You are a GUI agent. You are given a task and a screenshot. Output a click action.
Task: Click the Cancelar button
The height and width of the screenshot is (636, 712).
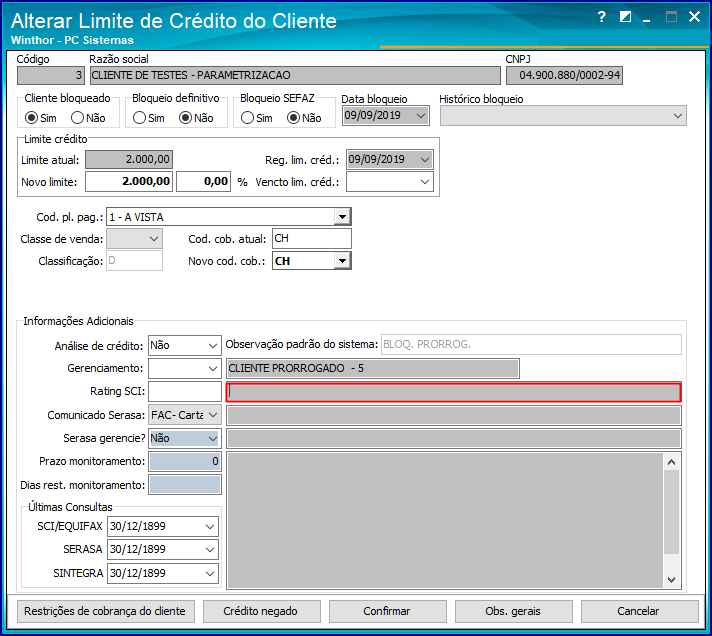[639, 611]
